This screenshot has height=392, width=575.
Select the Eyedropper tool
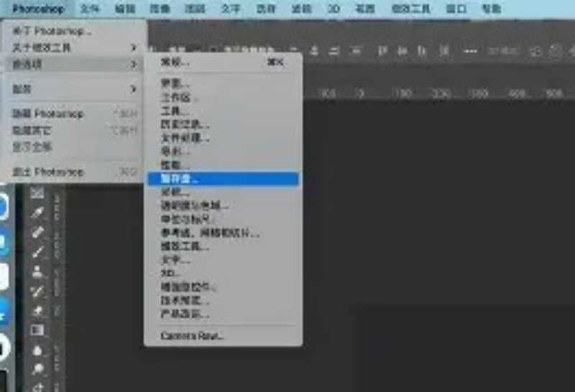(x=37, y=213)
